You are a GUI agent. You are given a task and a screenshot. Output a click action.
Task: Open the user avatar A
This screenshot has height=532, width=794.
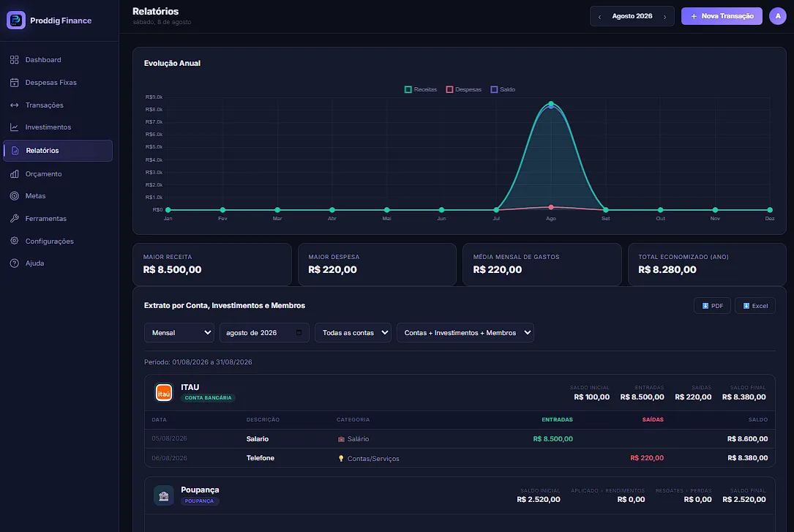coord(777,16)
